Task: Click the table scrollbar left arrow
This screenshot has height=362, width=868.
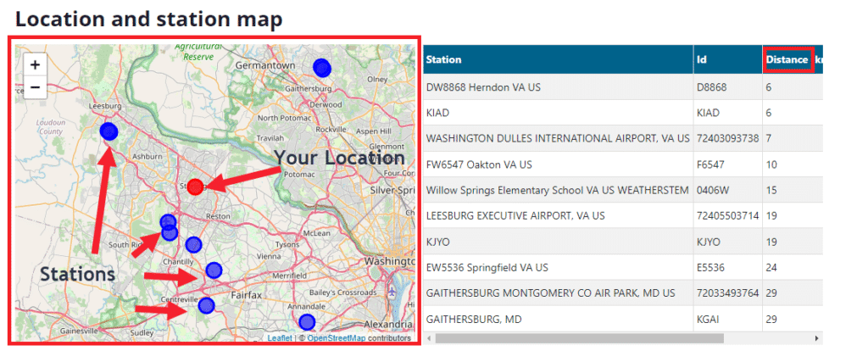Action: pos(429,338)
